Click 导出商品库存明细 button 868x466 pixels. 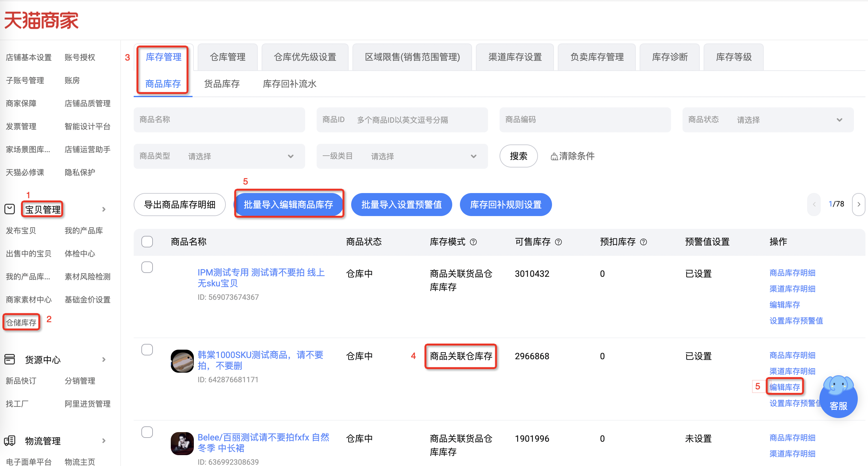[180, 204]
